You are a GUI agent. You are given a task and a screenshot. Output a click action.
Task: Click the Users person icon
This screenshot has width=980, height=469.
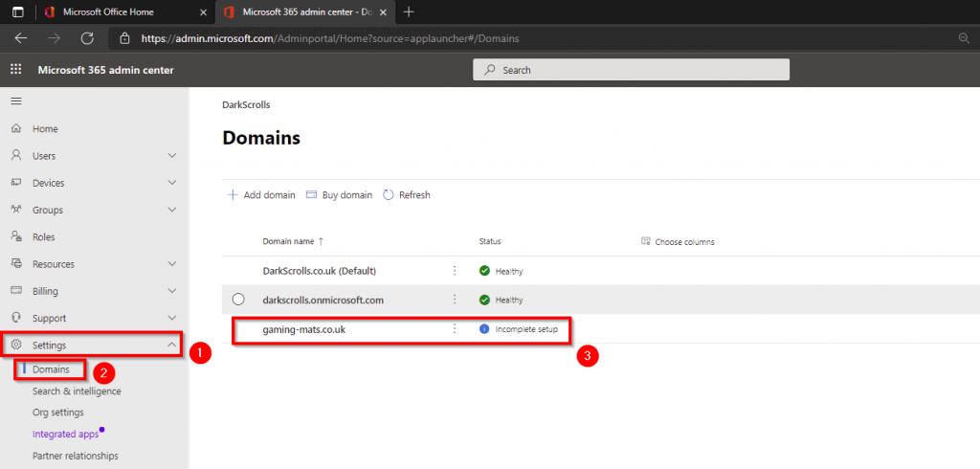[x=17, y=156]
